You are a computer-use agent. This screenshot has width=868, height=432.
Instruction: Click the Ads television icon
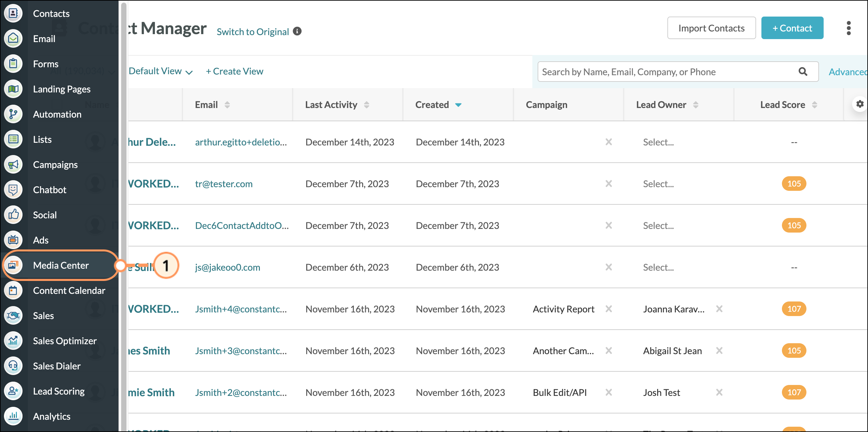(x=13, y=240)
